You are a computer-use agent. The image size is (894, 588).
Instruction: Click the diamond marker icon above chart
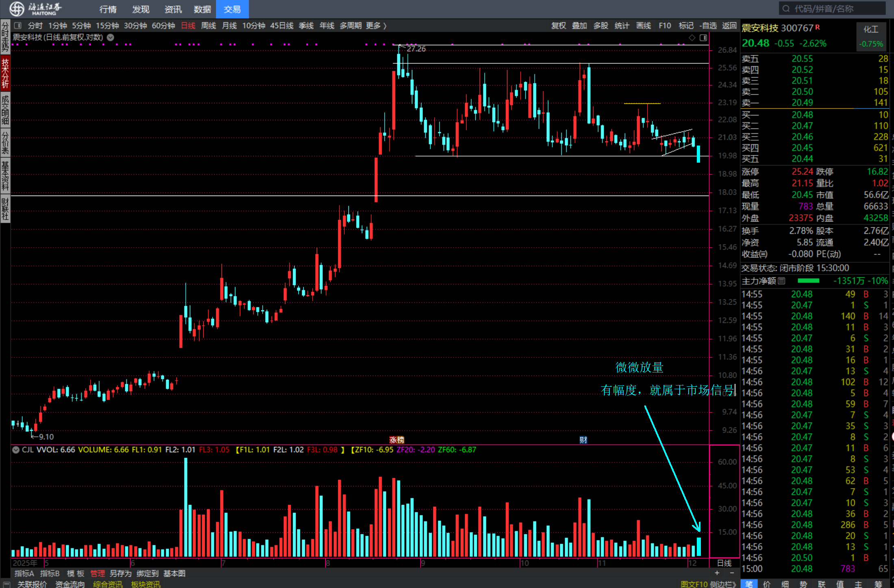tap(692, 38)
